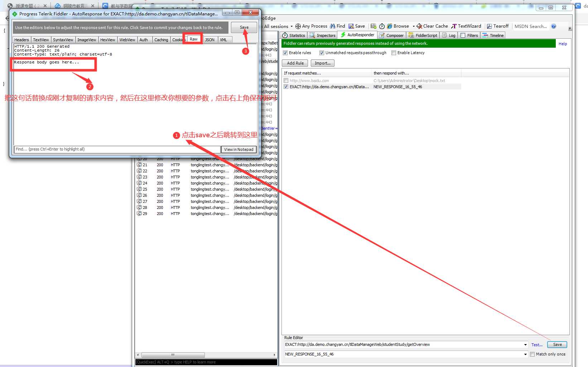Viewport: 588px width, 367px height.
Task: Click the camera screenshot toolbar icon
Action: click(373, 26)
